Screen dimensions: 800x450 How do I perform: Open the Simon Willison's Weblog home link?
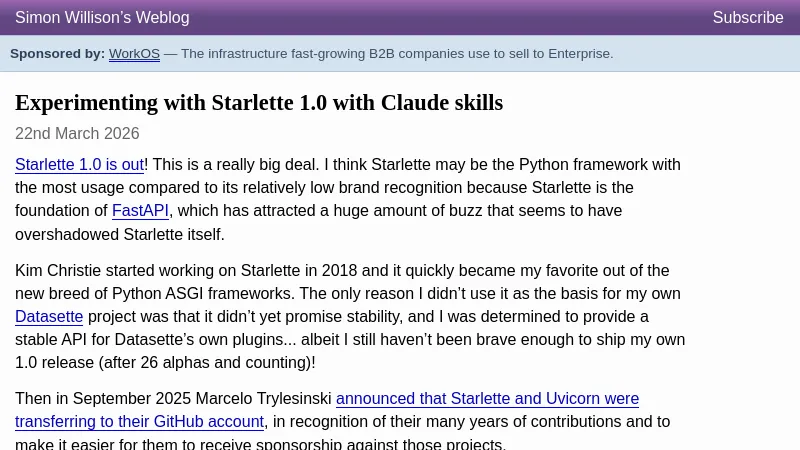tap(102, 18)
